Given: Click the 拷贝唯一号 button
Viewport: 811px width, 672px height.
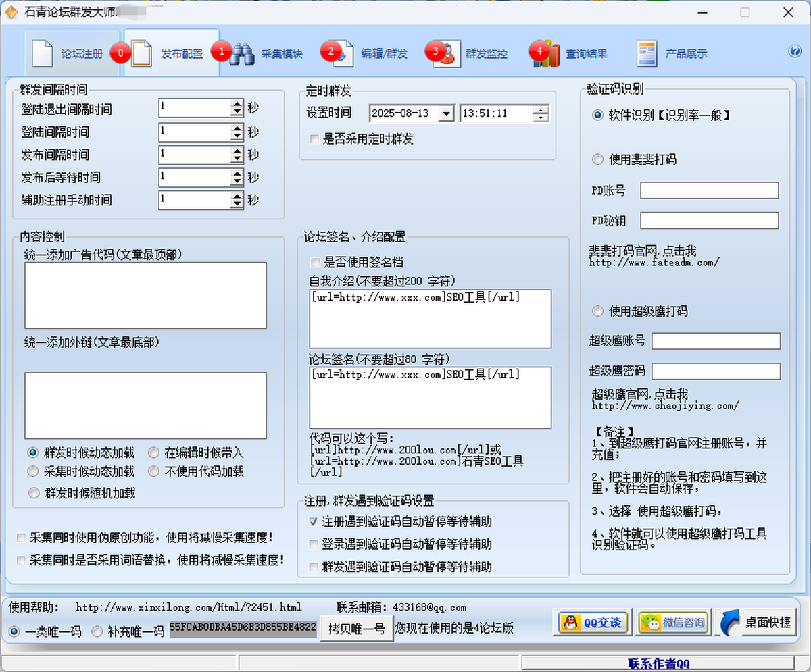Looking at the screenshot, I should tap(357, 628).
